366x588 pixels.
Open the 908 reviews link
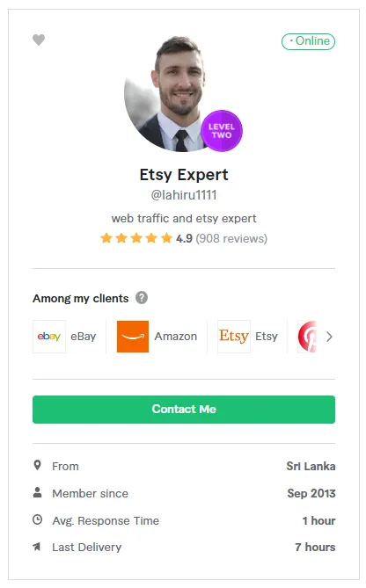(231, 238)
